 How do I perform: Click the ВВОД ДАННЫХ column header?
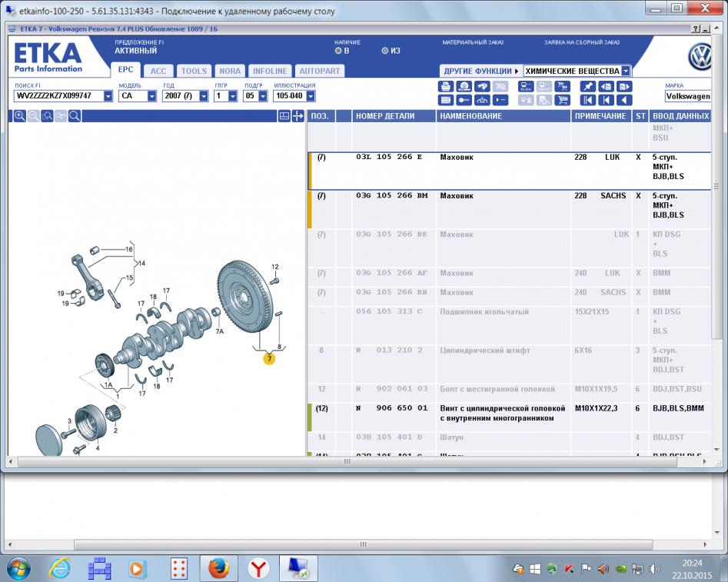tap(680, 116)
